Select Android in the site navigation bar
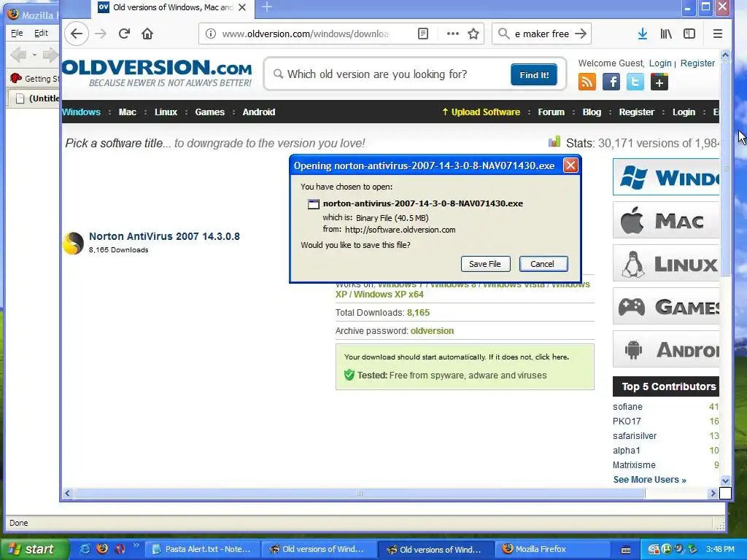Viewport: 747px width, 560px height. (x=259, y=112)
